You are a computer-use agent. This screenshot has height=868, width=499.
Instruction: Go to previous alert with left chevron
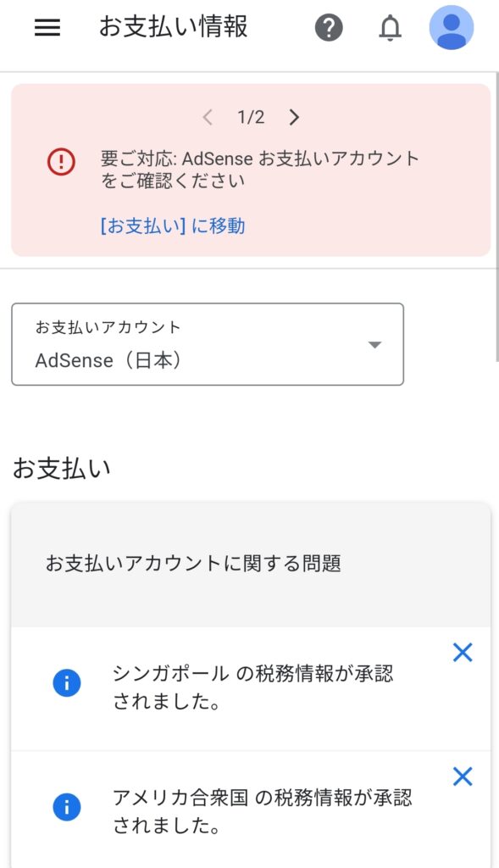(x=208, y=117)
